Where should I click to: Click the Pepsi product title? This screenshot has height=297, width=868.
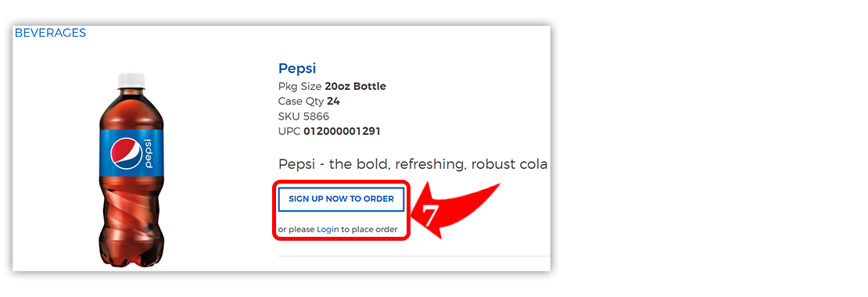(297, 69)
